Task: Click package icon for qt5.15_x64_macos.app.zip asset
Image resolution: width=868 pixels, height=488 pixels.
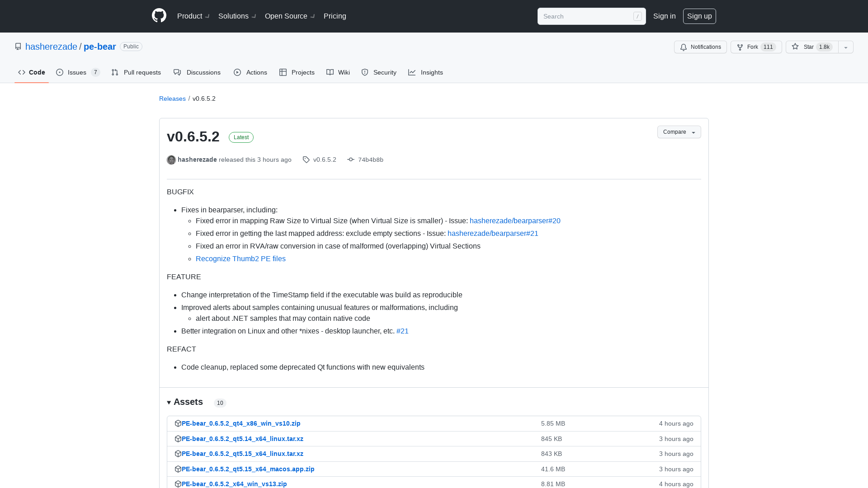Action: pyautogui.click(x=178, y=469)
